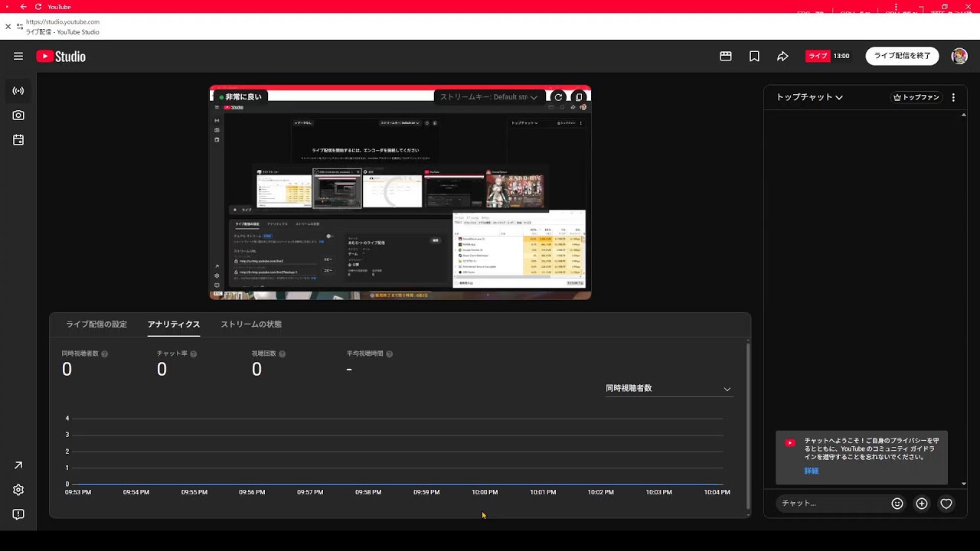980x551 pixels.
Task: Click the clip creation icon in header
Action: (726, 56)
